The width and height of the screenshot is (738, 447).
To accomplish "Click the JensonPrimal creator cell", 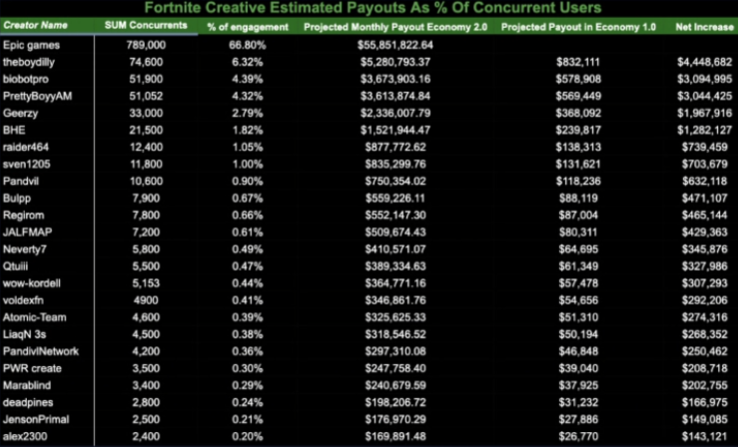I will [36, 419].
